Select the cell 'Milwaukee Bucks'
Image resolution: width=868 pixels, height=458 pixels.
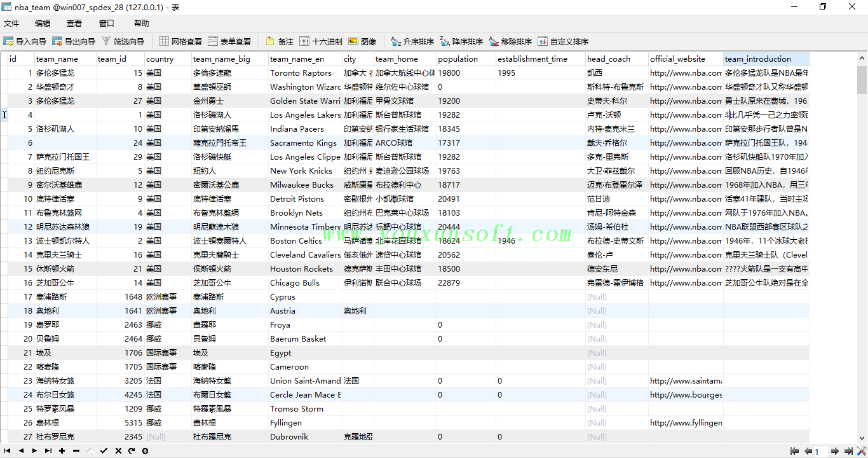pos(305,185)
